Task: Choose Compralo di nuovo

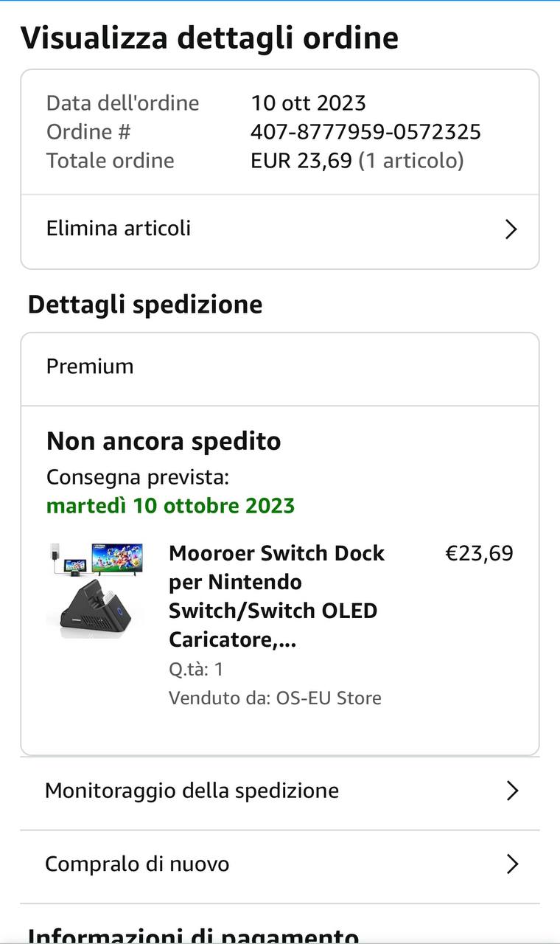Action: pos(137,864)
